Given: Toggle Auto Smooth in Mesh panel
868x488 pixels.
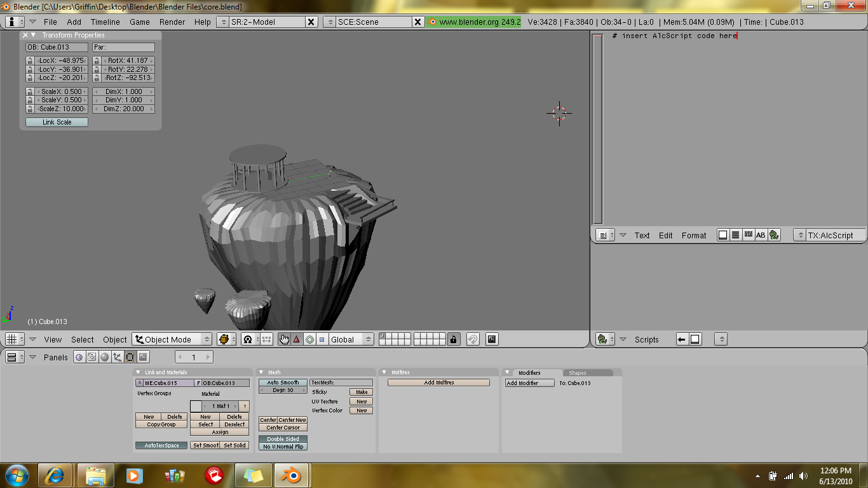Looking at the screenshot, I should (283, 383).
